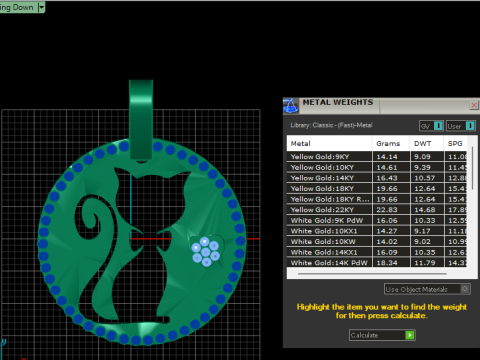Sort by SPG column header

455,143
